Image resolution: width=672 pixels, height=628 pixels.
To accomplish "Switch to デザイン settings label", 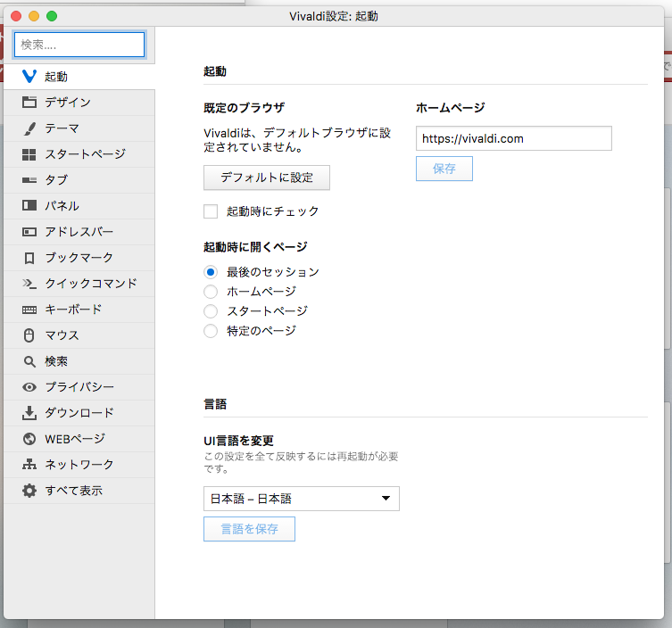I will pyautogui.click(x=68, y=103).
